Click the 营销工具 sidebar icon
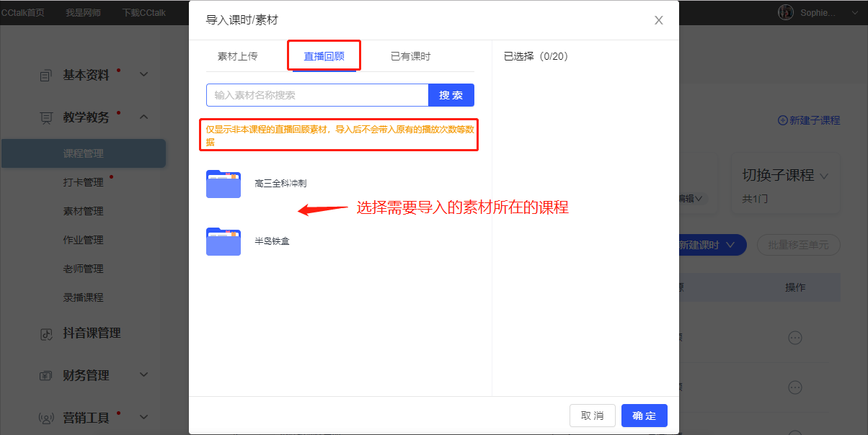The image size is (868, 435). (x=45, y=417)
